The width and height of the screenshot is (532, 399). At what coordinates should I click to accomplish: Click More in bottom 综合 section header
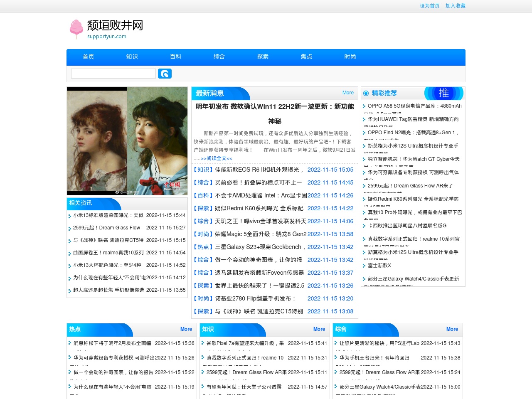coord(452,329)
